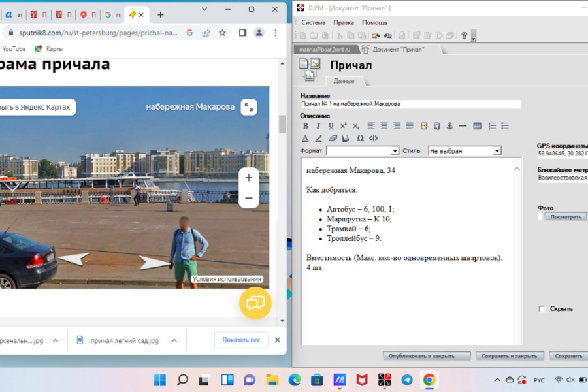
Task: Click the GPS-координаты input field
Action: click(563, 154)
